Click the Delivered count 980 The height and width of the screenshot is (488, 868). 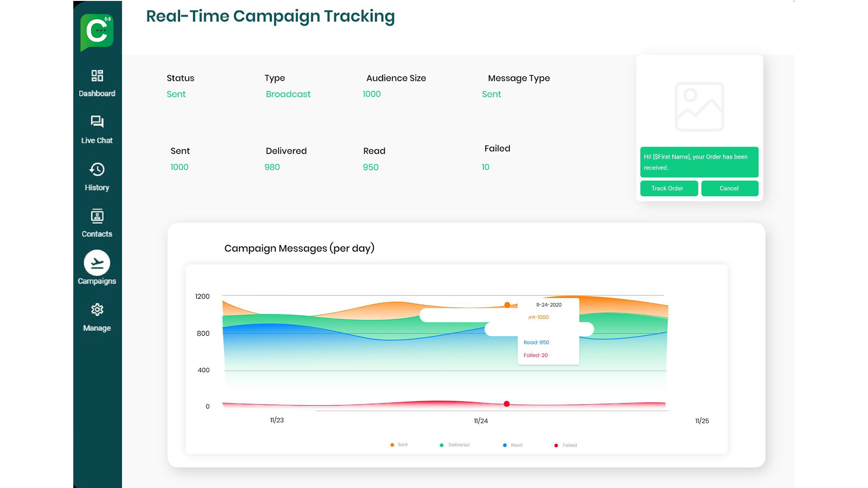pyautogui.click(x=272, y=167)
